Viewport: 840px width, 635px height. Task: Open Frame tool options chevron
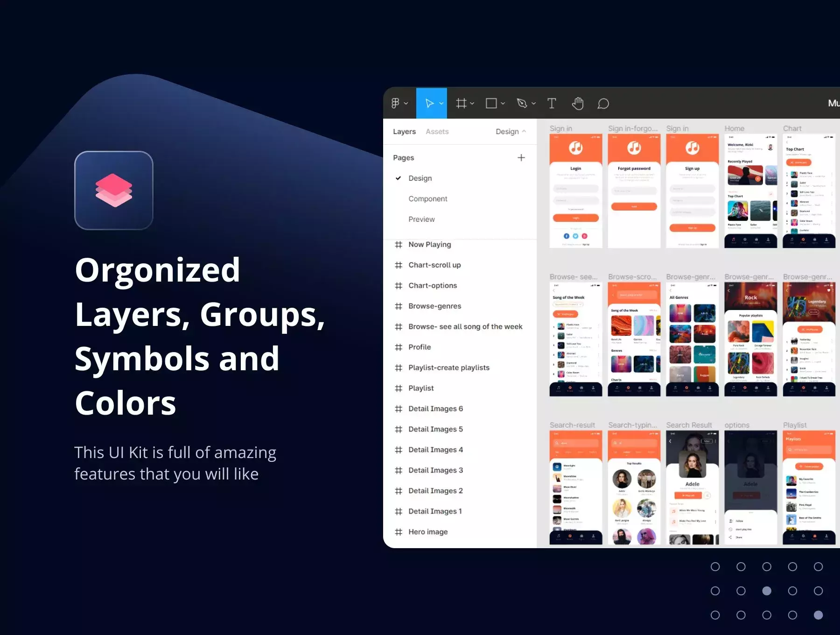coord(472,104)
